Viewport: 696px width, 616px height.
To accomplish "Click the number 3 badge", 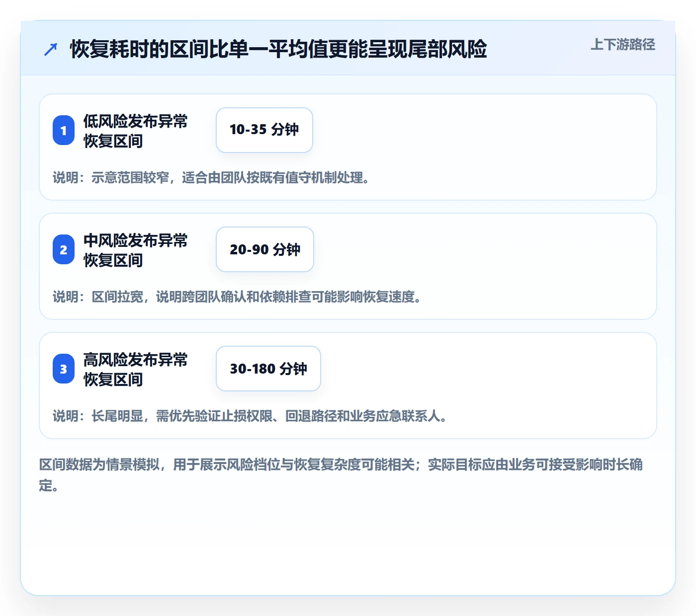I will pos(64,369).
